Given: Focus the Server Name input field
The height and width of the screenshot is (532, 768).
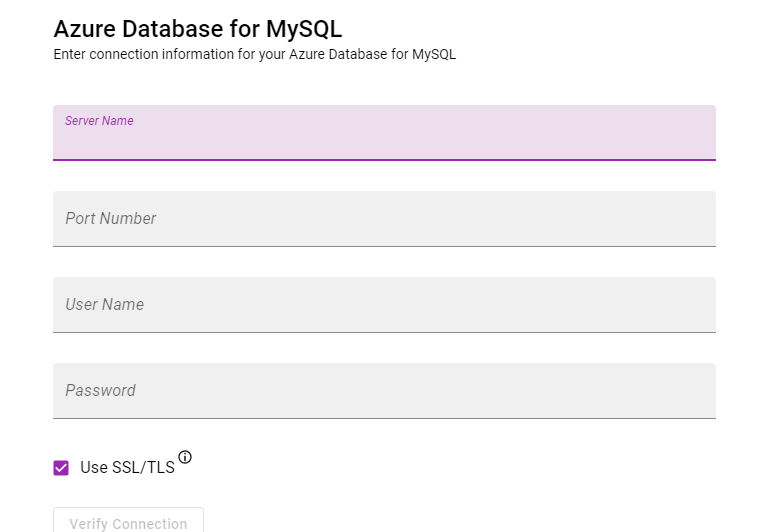Looking at the screenshot, I should coord(384,133).
